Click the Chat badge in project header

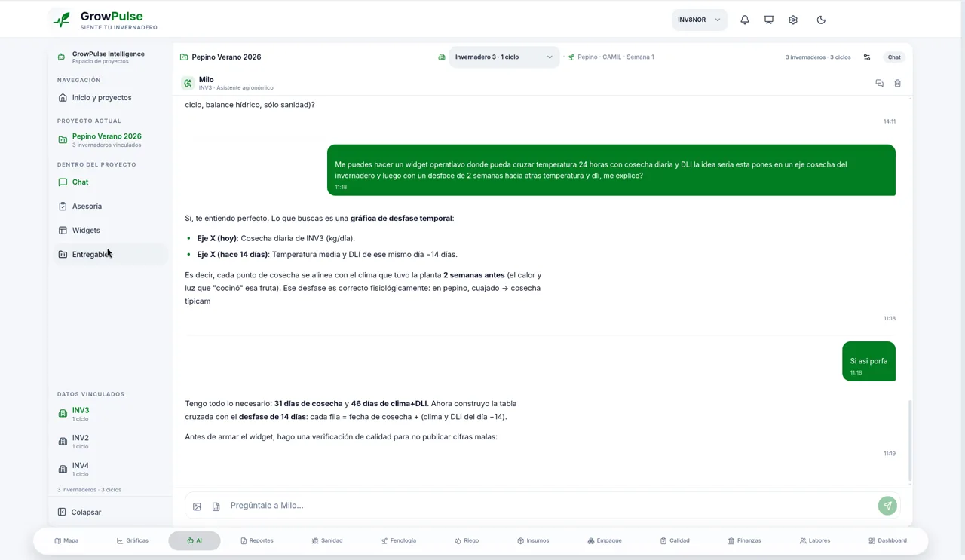(x=894, y=57)
